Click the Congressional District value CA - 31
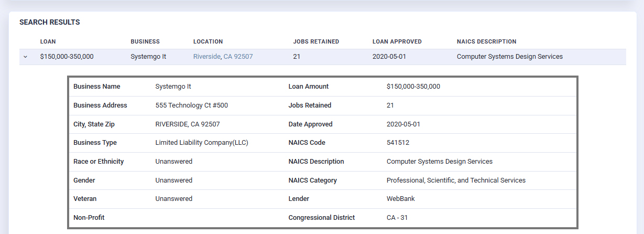Image resolution: width=644 pixels, height=234 pixels. (x=397, y=218)
